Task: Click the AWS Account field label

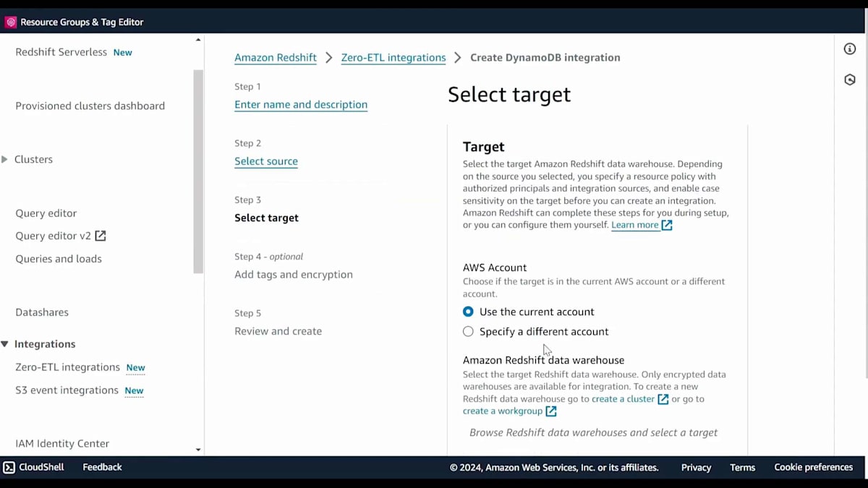Action: (495, 267)
